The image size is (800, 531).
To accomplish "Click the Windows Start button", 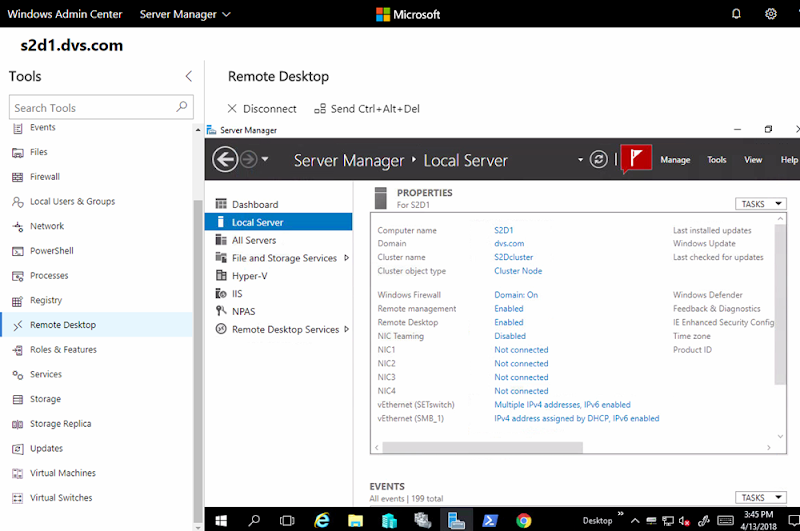I will 221,520.
